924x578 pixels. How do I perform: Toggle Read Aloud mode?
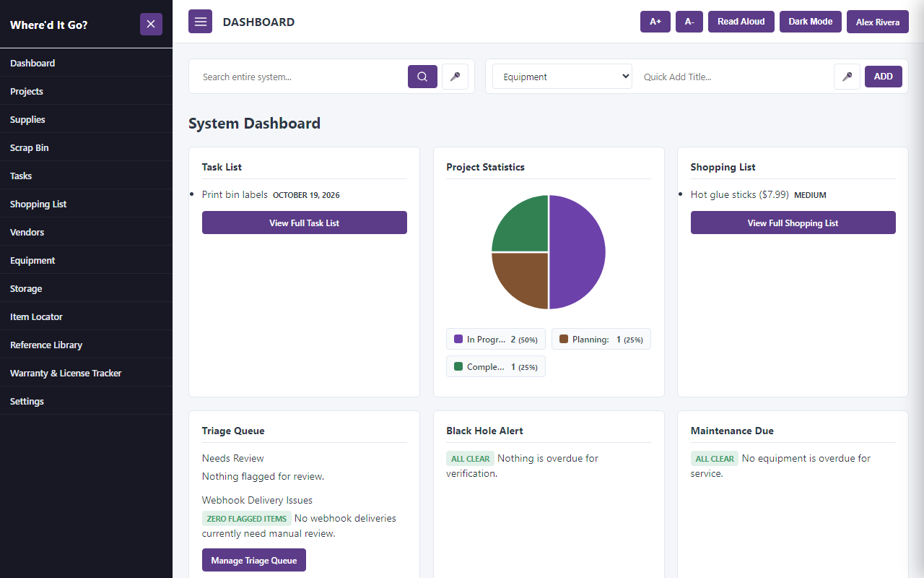pyautogui.click(x=741, y=22)
